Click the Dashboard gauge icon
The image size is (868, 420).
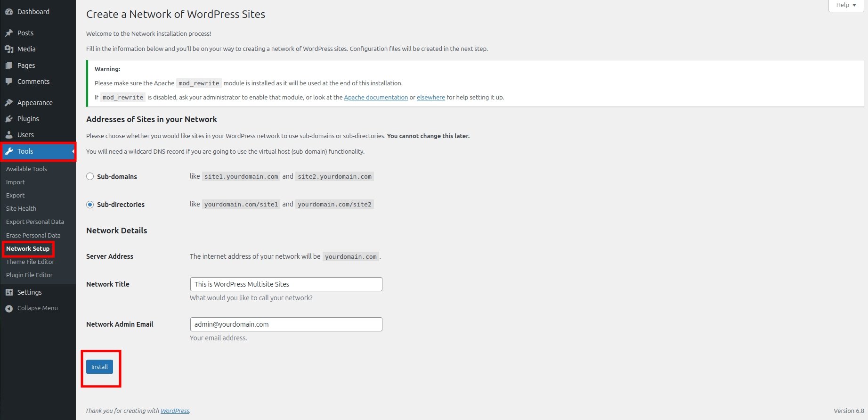(9, 12)
